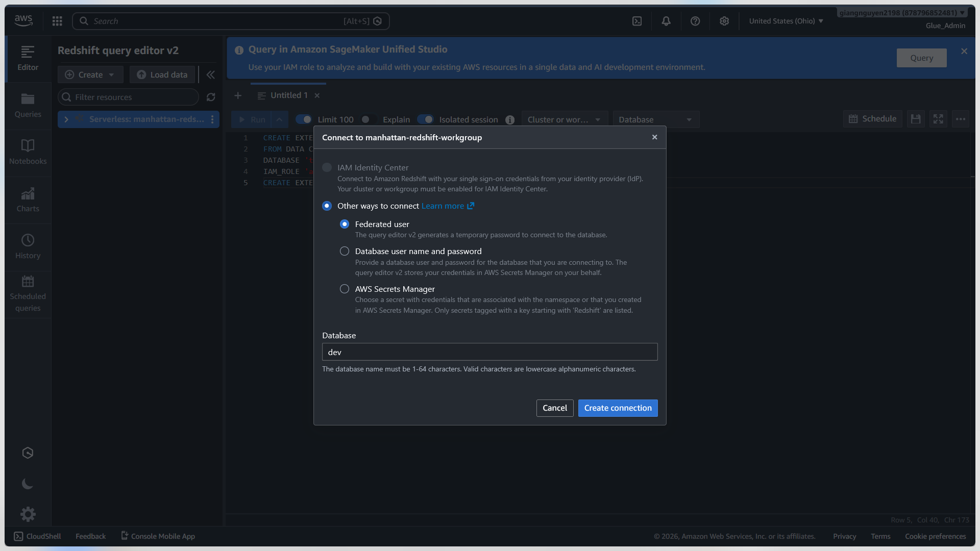The image size is (980, 551).
Task: Click the Load data button
Action: (162, 74)
